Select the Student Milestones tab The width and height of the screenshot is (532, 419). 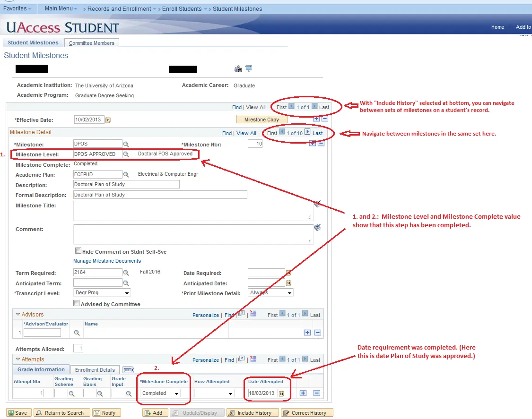pyautogui.click(x=33, y=43)
